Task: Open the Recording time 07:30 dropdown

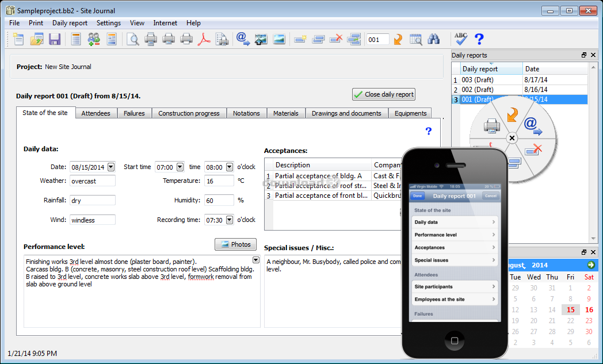Action: 230,220
